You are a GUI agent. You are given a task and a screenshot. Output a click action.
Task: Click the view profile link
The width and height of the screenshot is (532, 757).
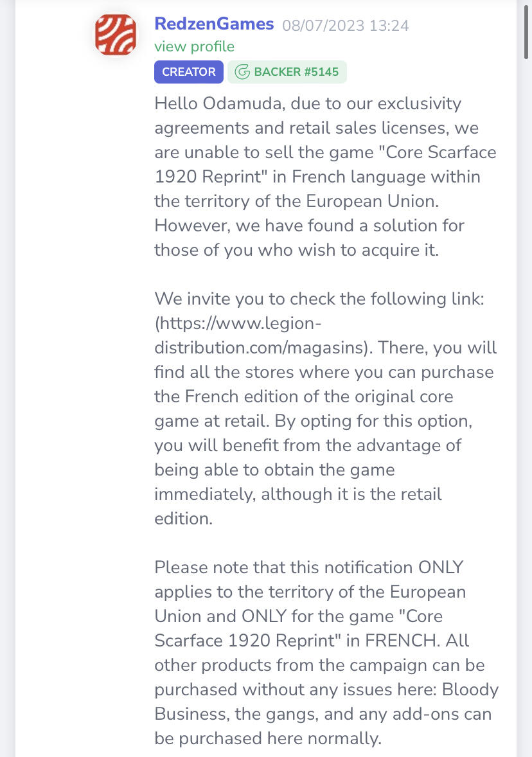tap(194, 46)
